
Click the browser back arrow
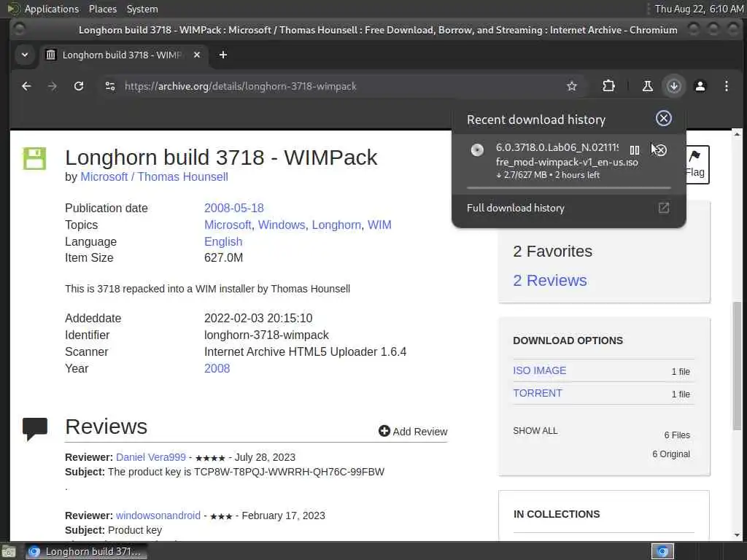pos(26,86)
